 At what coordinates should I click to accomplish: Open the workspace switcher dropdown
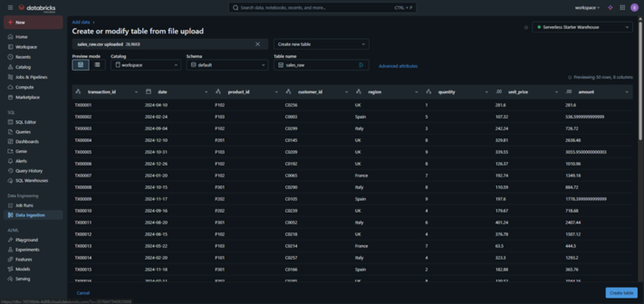pyautogui.click(x=587, y=7)
